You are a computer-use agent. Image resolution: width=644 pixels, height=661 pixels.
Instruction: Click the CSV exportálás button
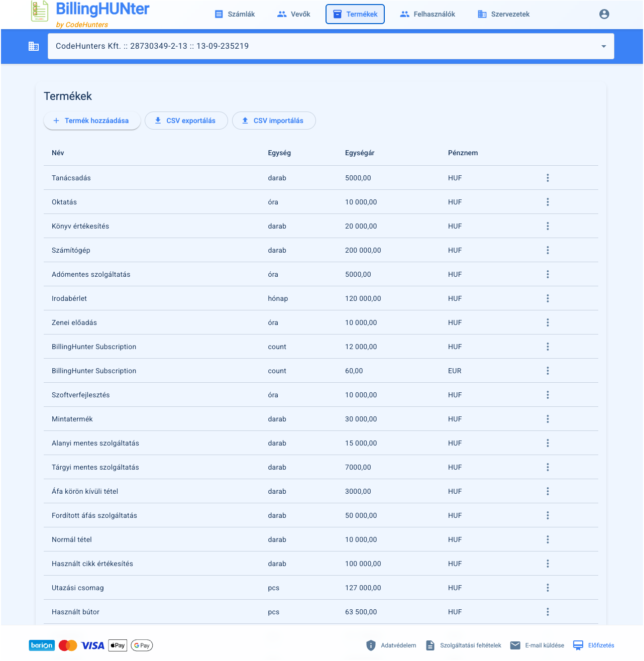[186, 121]
